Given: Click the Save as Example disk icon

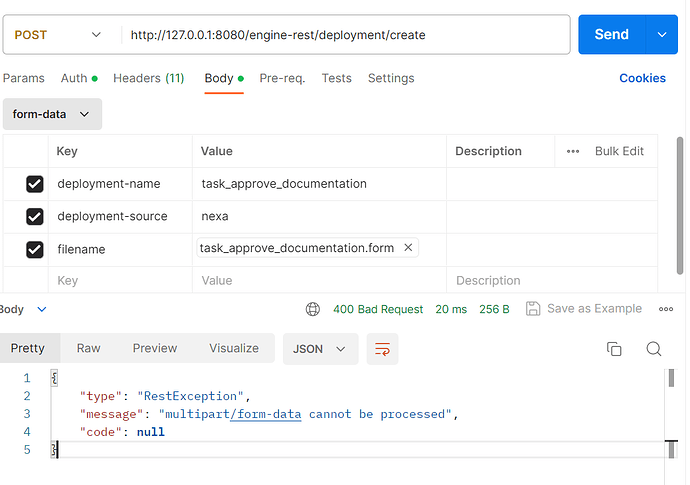Looking at the screenshot, I should click(x=533, y=309).
